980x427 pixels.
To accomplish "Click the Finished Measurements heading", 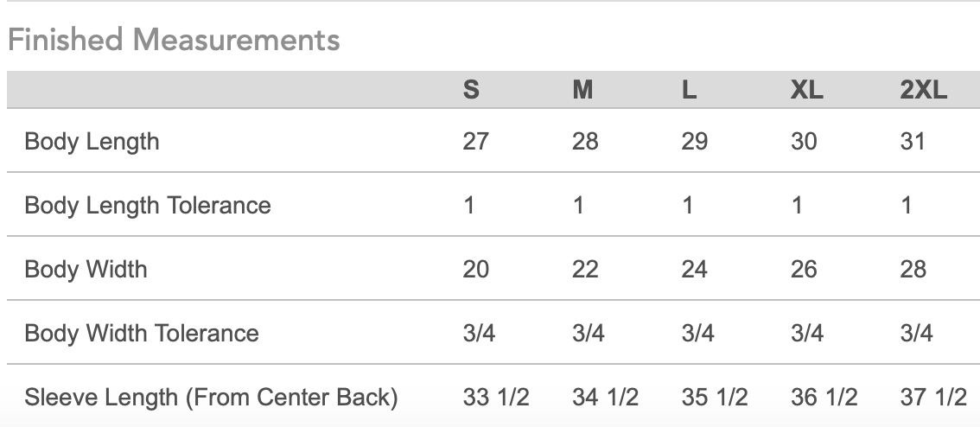I will pos(174,40).
